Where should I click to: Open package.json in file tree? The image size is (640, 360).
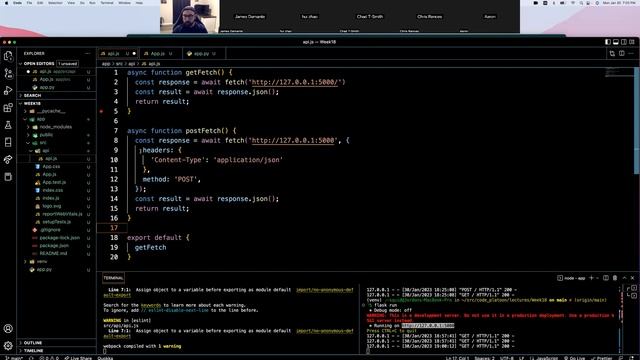click(x=54, y=245)
